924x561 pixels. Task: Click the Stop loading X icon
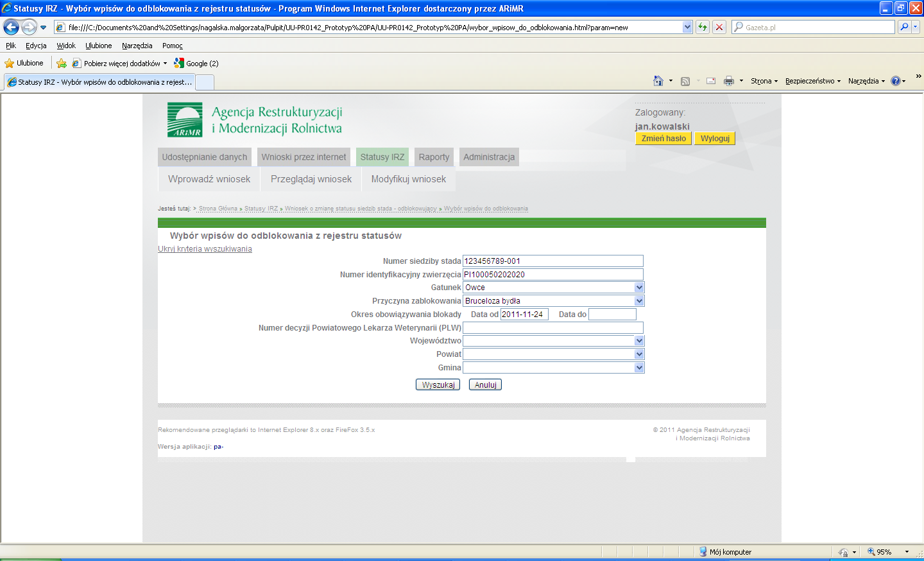pos(719,27)
